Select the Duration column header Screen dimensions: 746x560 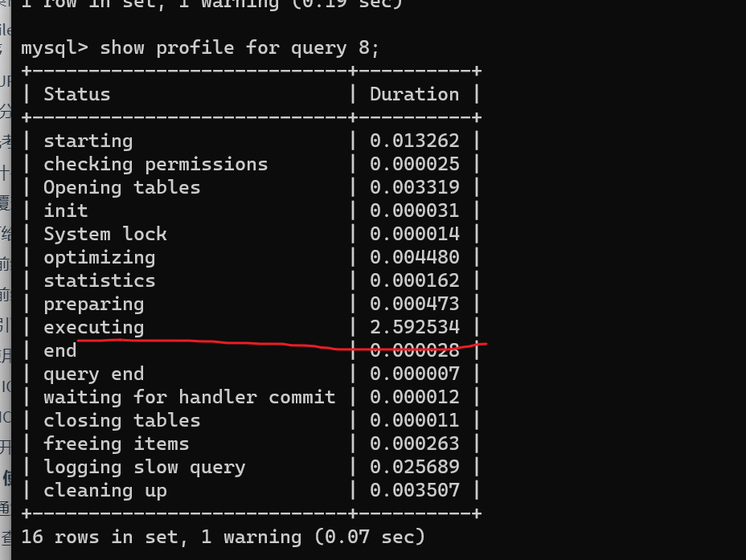click(414, 95)
